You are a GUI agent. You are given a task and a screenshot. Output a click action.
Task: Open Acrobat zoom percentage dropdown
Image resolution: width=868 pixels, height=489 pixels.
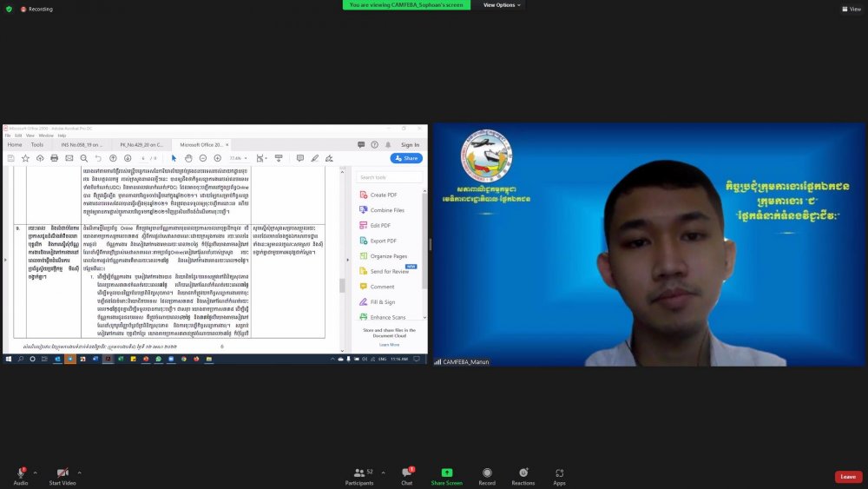238,158
